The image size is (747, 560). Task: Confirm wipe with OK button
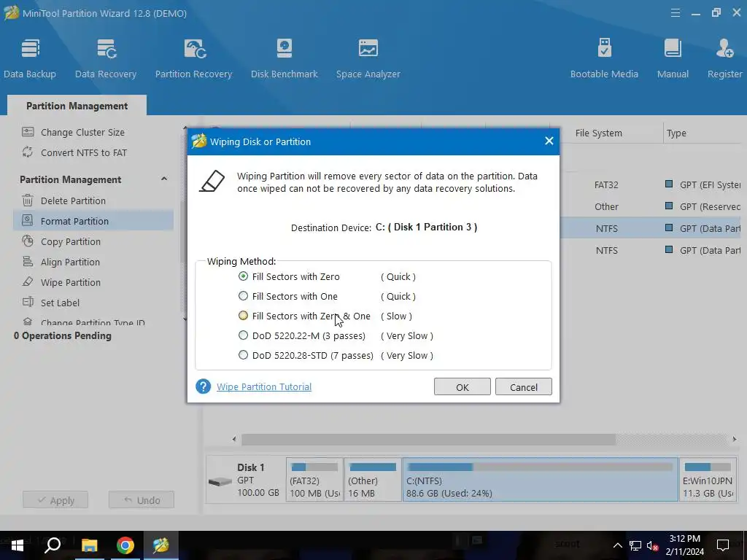coord(462,386)
